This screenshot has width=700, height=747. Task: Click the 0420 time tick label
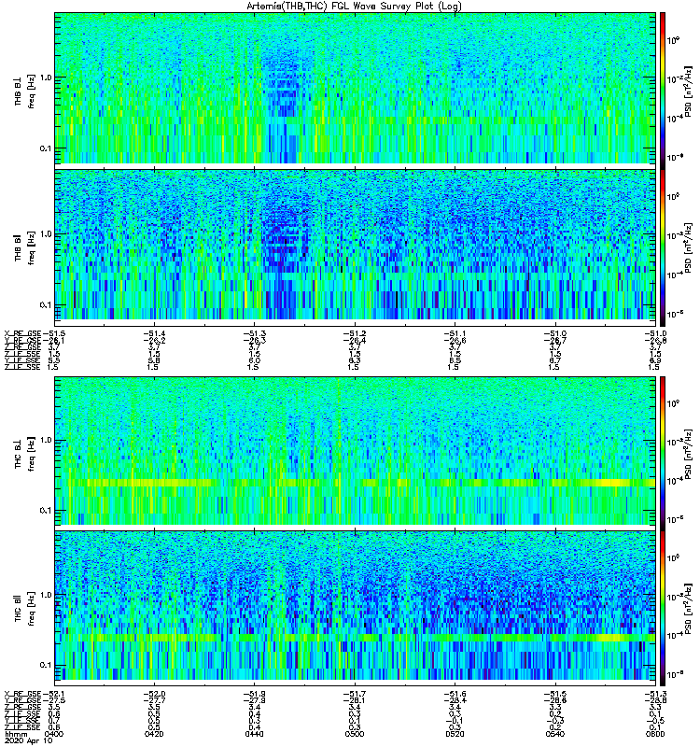[x=154, y=734]
